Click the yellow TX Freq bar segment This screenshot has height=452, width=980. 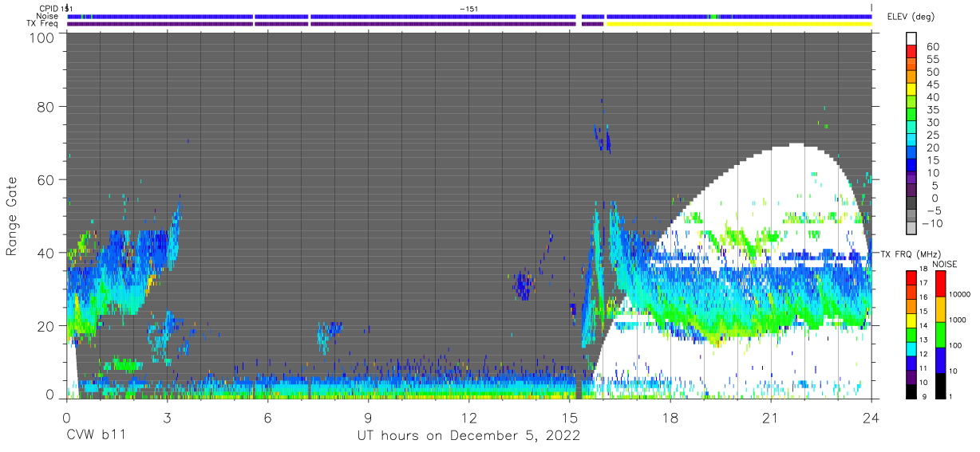(738, 24)
